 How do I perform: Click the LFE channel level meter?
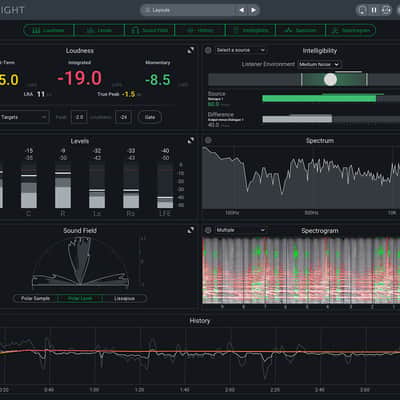coord(165,185)
